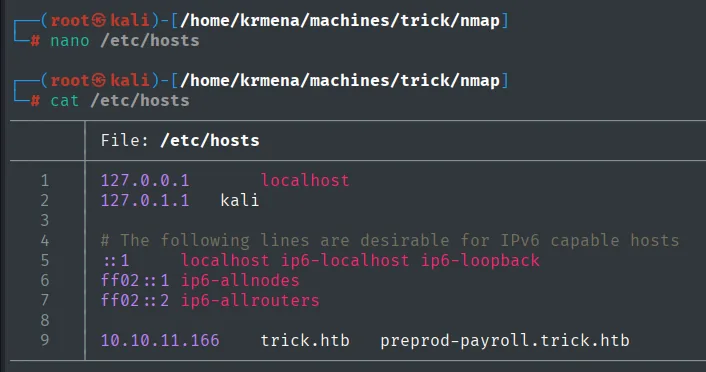
Task: Click '/etc/hosts' argument after cat
Action: pos(140,101)
